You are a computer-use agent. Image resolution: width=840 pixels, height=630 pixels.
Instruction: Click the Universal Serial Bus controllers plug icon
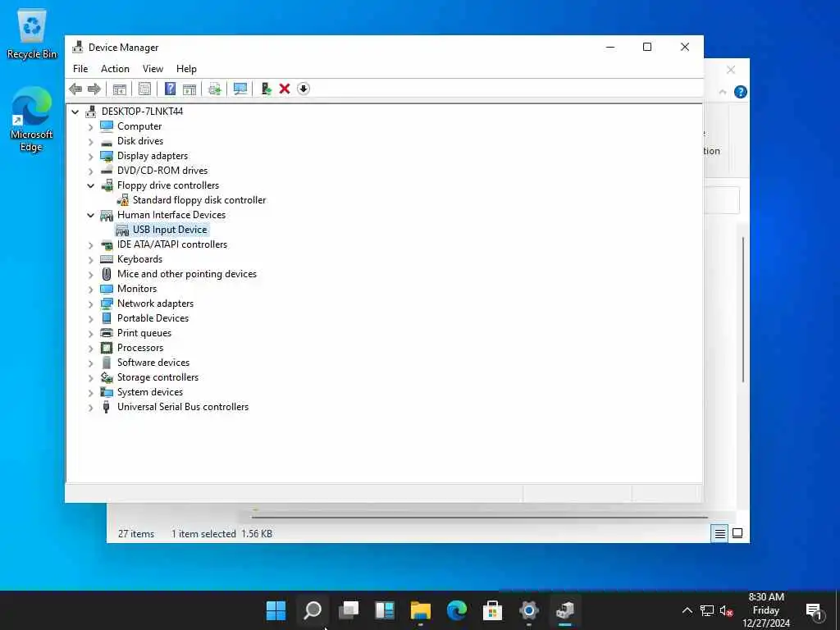click(x=106, y=407)
